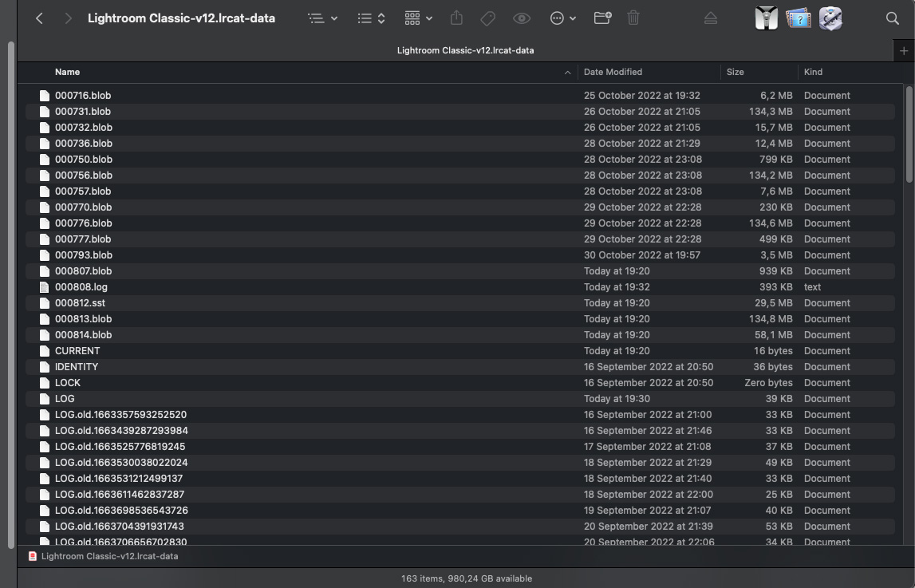Screen dimensions: 915x588
Task: Select LOG.old.1663525776819245
Action: (x=460, y=446)
